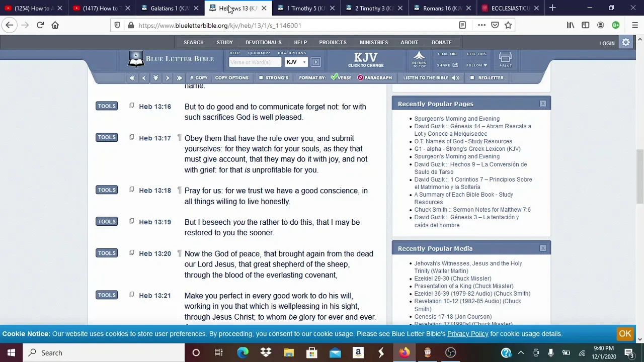The width and height of the screenshot is (644, 362).
Task: Open Microsoft Edge from the taskbar
Action: point(243,353)
